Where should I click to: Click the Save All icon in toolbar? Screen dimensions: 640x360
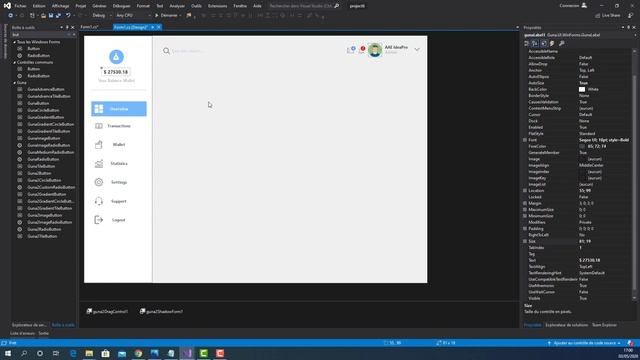tap(58, 16)
